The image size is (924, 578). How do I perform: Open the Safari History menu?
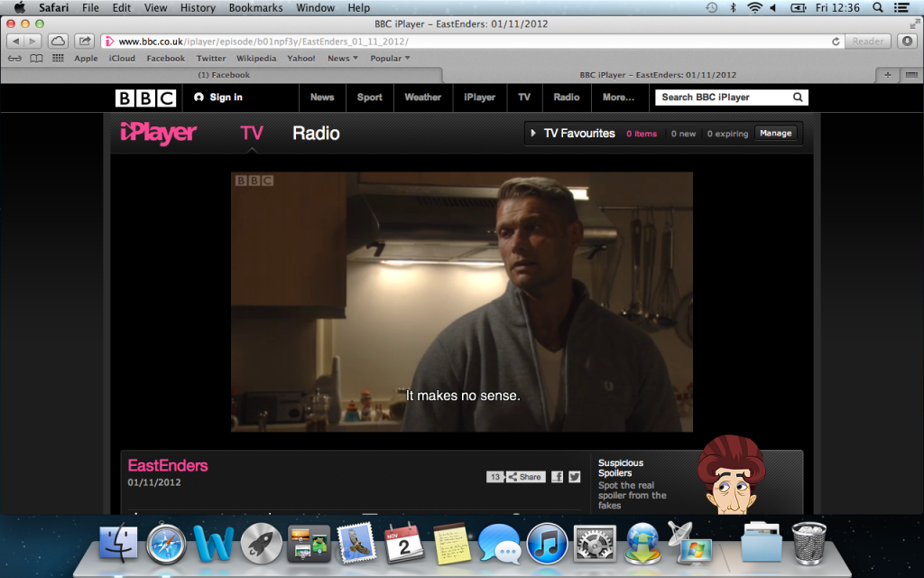(198, 8)
